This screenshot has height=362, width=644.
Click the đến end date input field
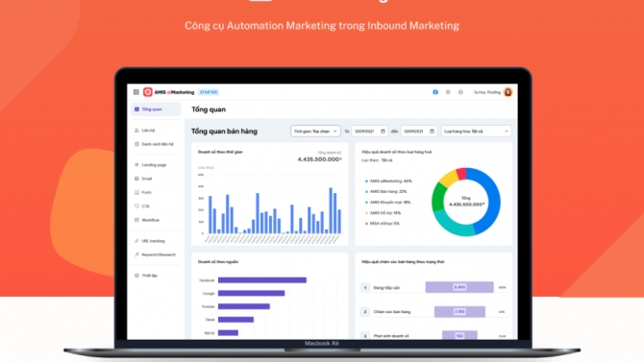419,132
